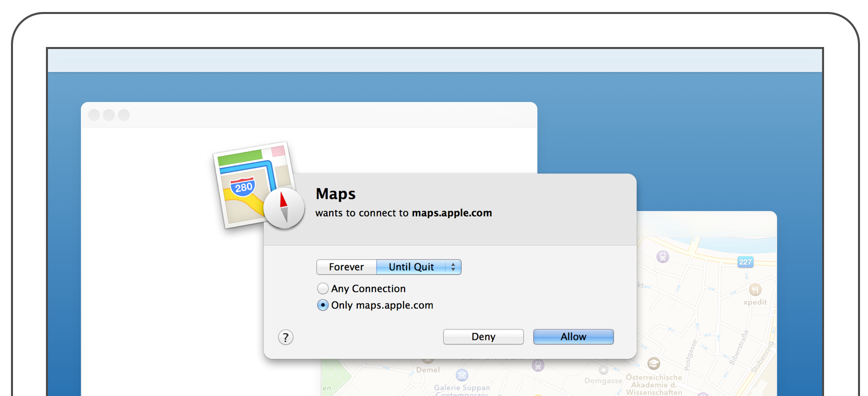The height and width of the screenshot is (396, 868).
Task: Select the Forever duration option
Action: pyautogui.click(x=347, y=267)
